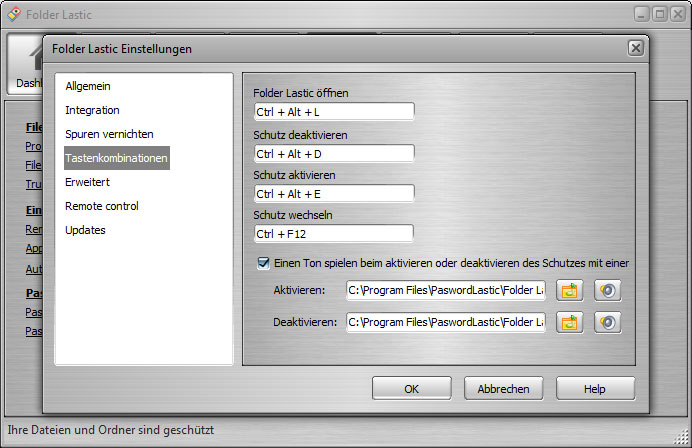
Task: Select the Tastenkombinationen category
Action: (116, 158)
